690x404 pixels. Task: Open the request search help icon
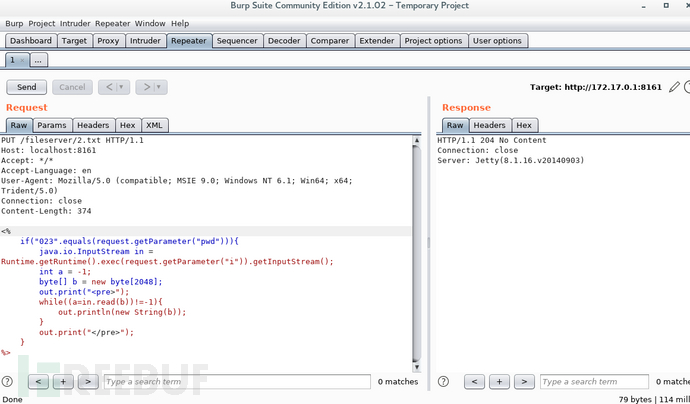[x=7, y=382]
